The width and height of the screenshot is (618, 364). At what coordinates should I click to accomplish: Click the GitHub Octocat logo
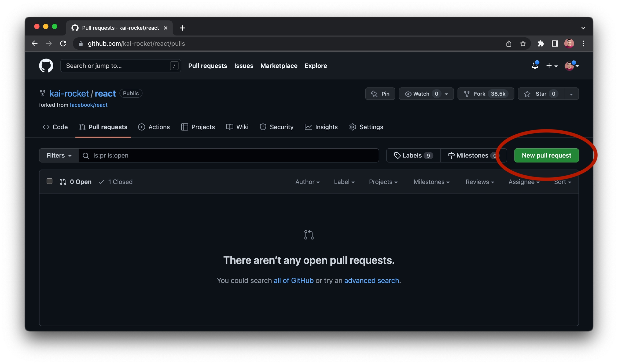[x=46, y=66]
